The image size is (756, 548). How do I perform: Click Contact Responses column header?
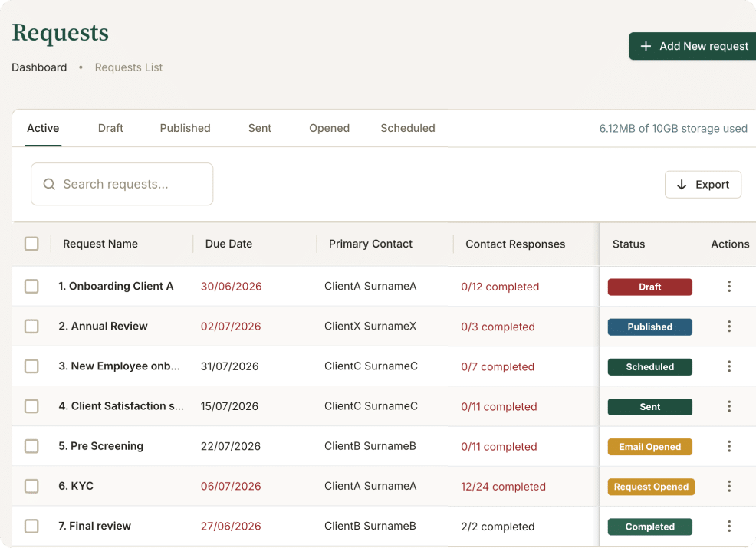(515, 244)
